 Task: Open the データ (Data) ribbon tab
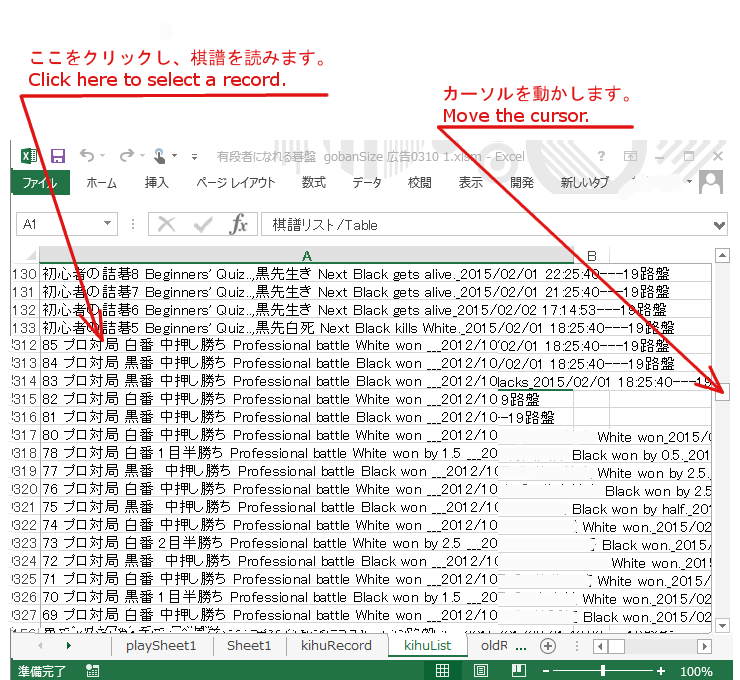click(366, 183)
